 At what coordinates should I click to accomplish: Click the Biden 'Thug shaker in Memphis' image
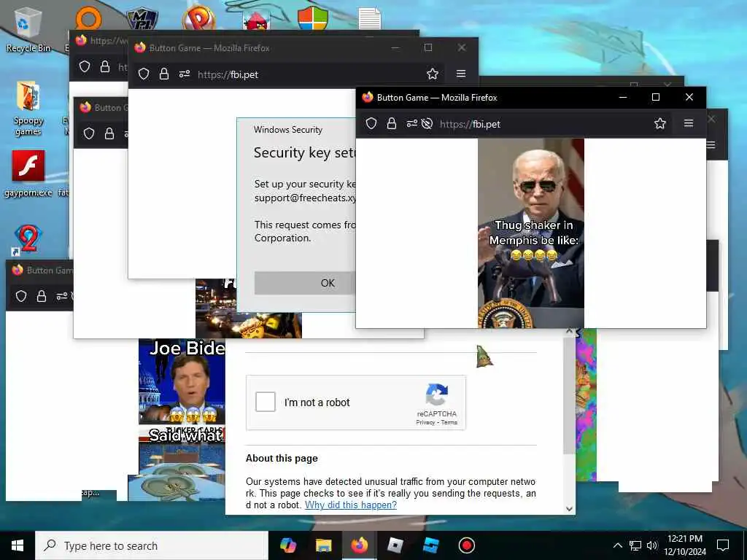pos(531,233)
